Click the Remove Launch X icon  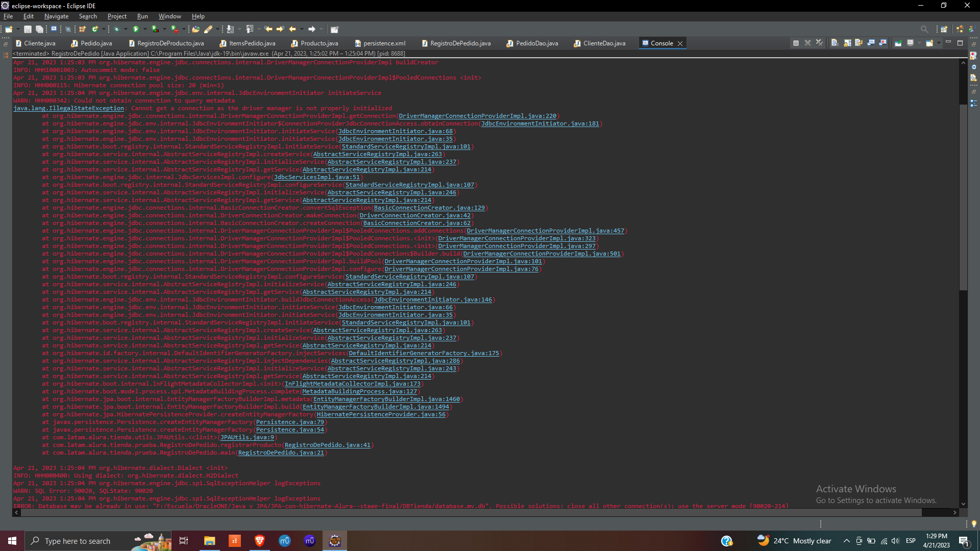pyautogui.click(x=808, y=43)
